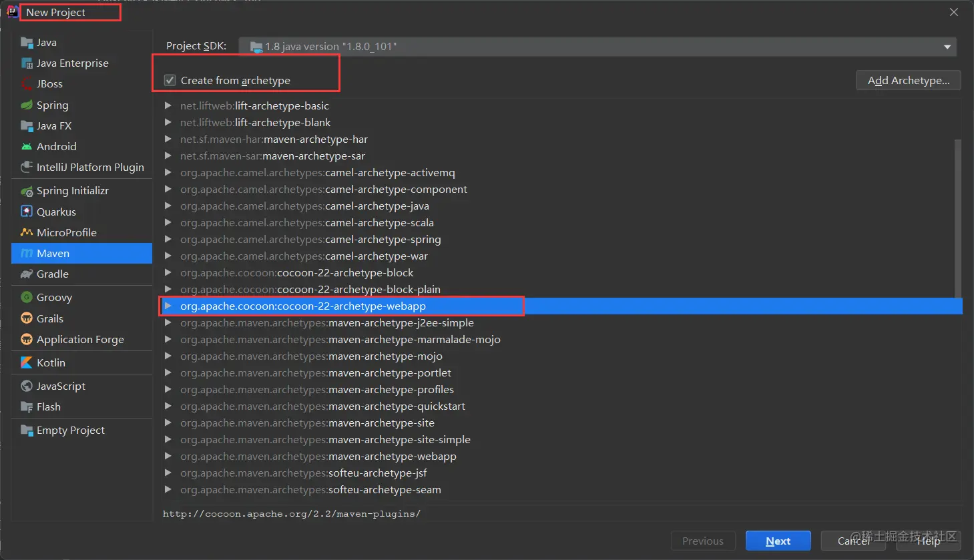
Task: Click the Flash folder icon
Action: [x=27, y=407]
